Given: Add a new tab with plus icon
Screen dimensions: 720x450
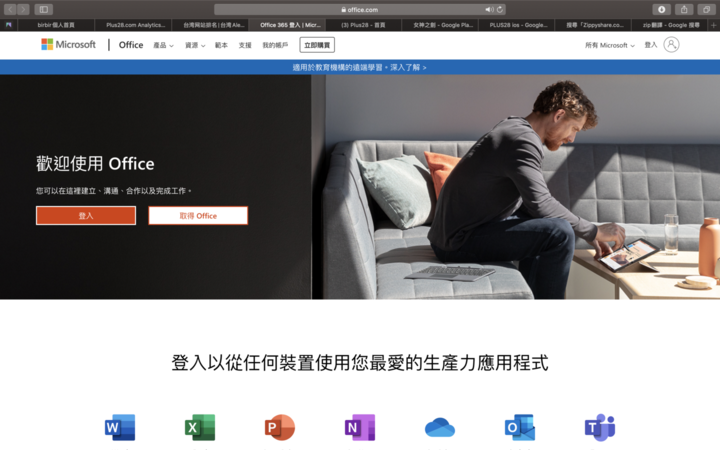Looking at the screenshot, I should tap(714, 25).
